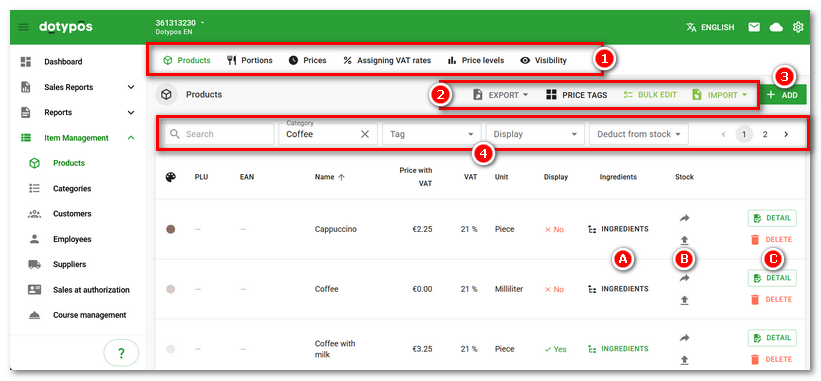
Task: Open the Tag filter dropdown
Action: [431, 134]
